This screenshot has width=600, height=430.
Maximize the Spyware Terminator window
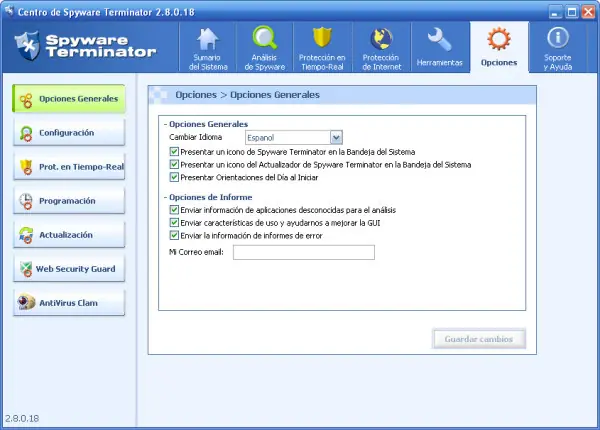[572, 12]
